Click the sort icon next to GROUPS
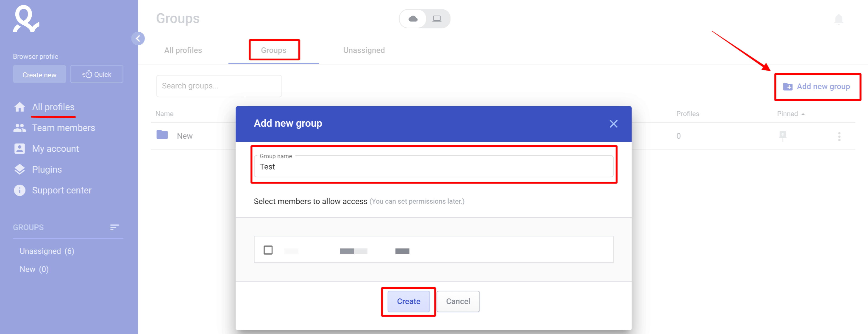Image resolution: width=868 pixels, height=334 pixels. [x=114, y=227]
